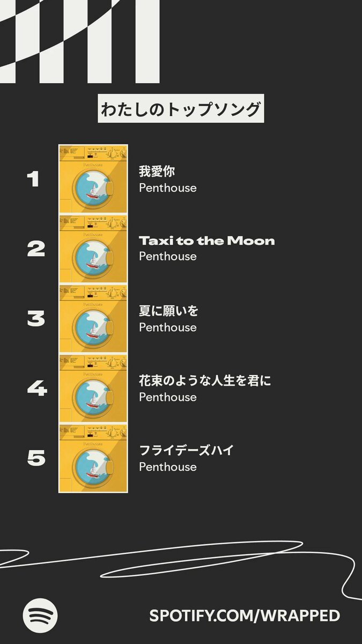Select the album cover for 我愛你
Screen dimensions: 362x644
tap(93, 179)
